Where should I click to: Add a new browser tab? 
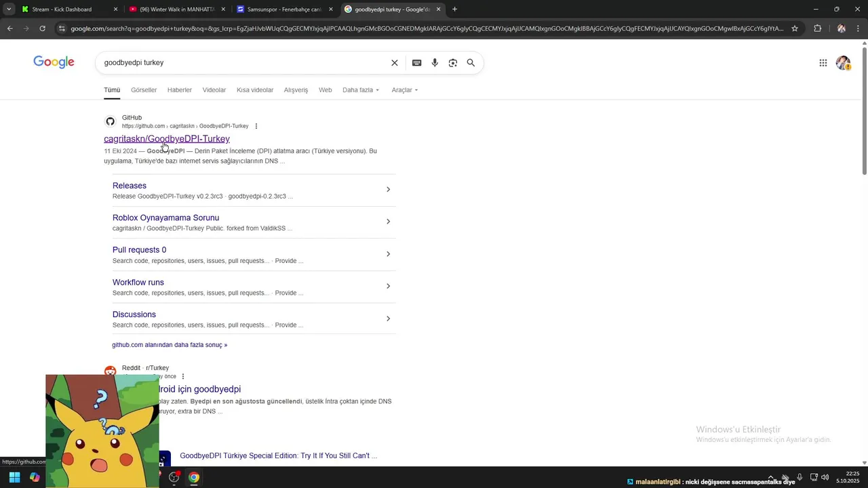pyautogui.click(x=454, y=9)
